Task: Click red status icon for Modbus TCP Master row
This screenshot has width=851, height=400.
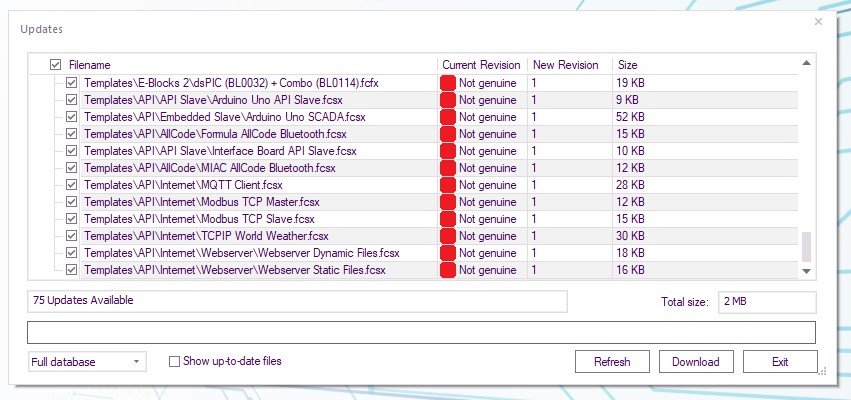Action: point(448,202)
